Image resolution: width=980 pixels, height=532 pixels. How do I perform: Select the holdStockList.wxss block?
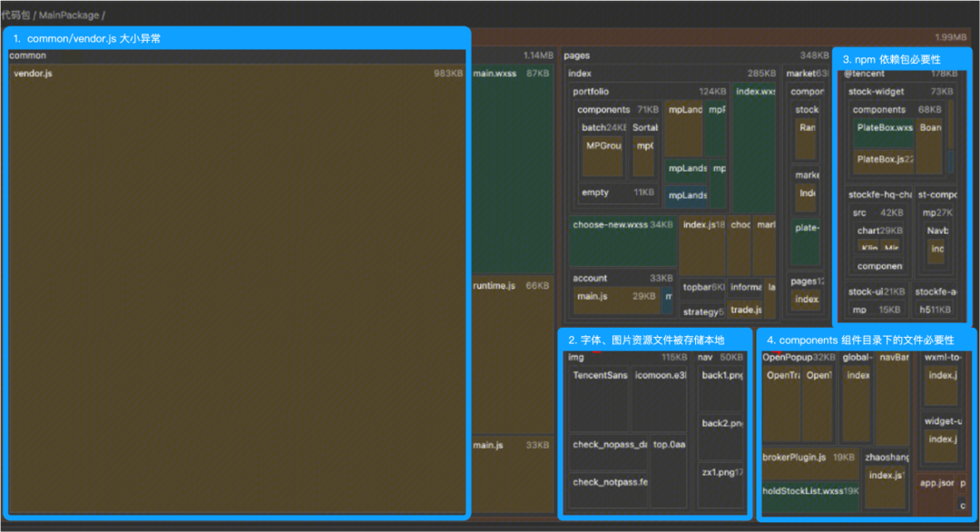tap(810, 497)
